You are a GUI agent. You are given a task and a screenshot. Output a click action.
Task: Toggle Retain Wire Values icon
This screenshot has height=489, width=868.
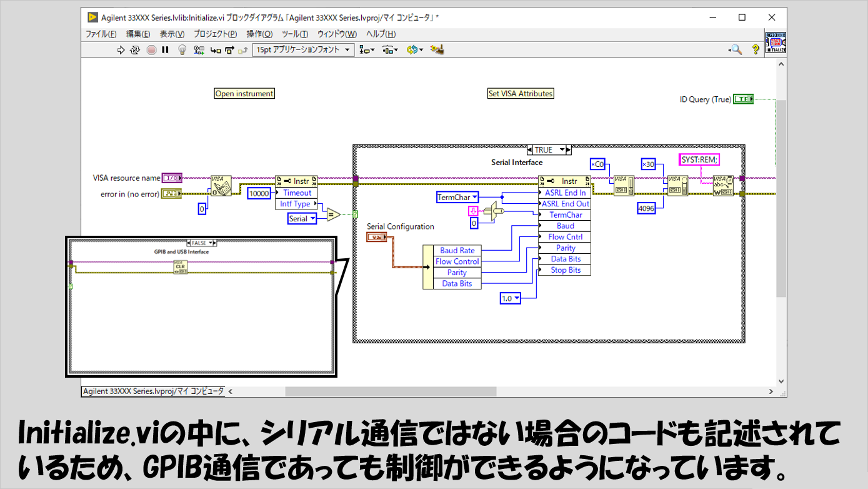[199, 50]
